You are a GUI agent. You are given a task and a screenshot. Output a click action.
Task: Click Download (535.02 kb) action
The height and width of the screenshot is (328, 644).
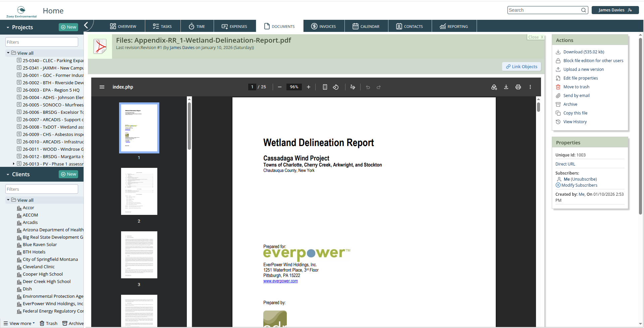point(584,52)
